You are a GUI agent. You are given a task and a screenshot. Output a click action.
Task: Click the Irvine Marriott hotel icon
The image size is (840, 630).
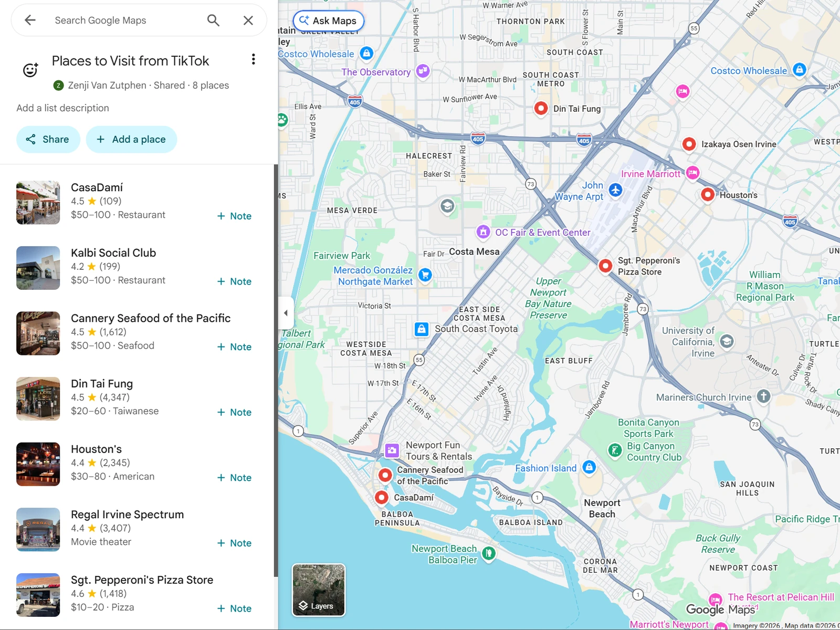pos(693,173)
